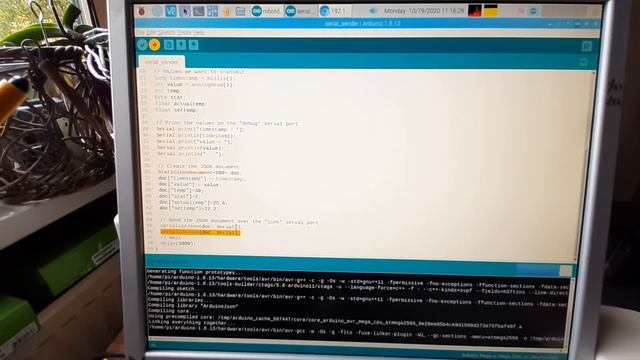Expand the sketch tab dropdown arrow
640x360 pixels.
[583, 62]
